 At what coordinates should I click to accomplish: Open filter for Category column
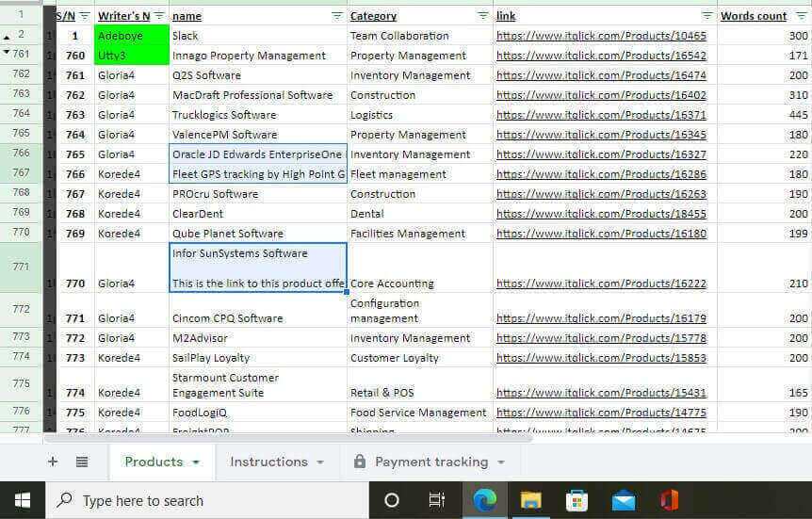(x=482, y=17)
